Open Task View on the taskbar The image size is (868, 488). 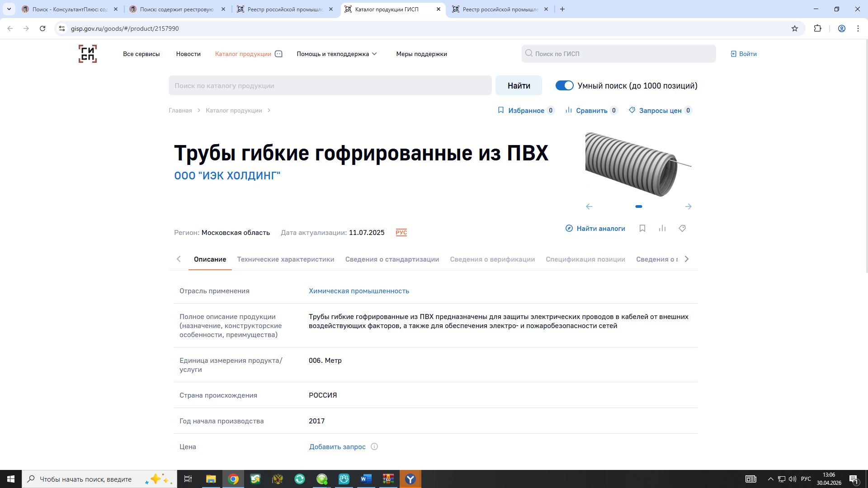point(188,479)
